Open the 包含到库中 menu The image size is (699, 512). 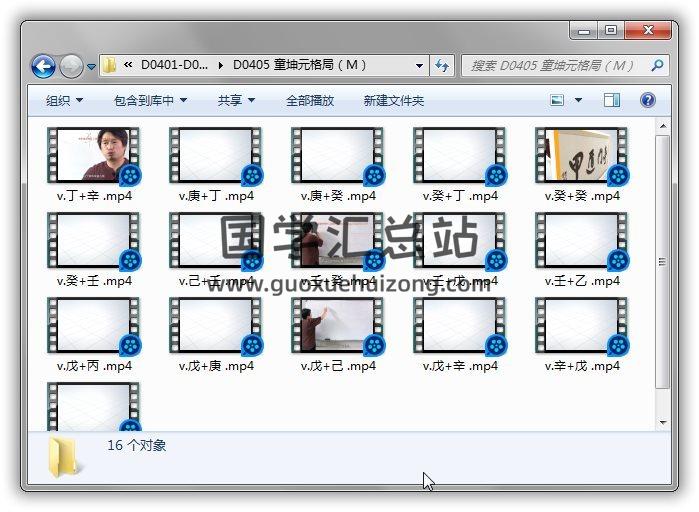tap(157, 100)
